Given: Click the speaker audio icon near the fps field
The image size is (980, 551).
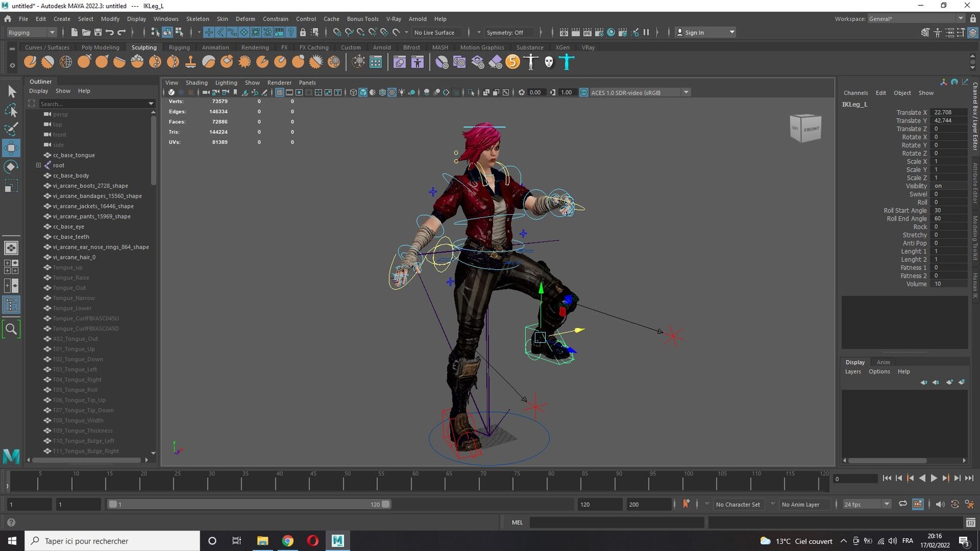Looking at the screenshot, I should (x=940, y=504).
